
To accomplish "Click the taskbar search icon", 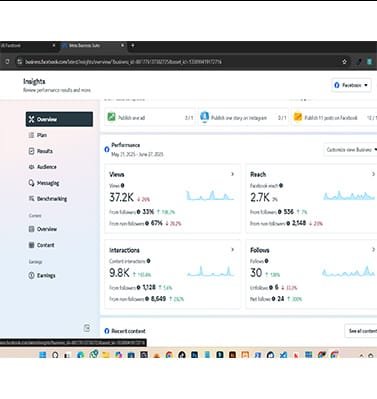I will [55, 355].
